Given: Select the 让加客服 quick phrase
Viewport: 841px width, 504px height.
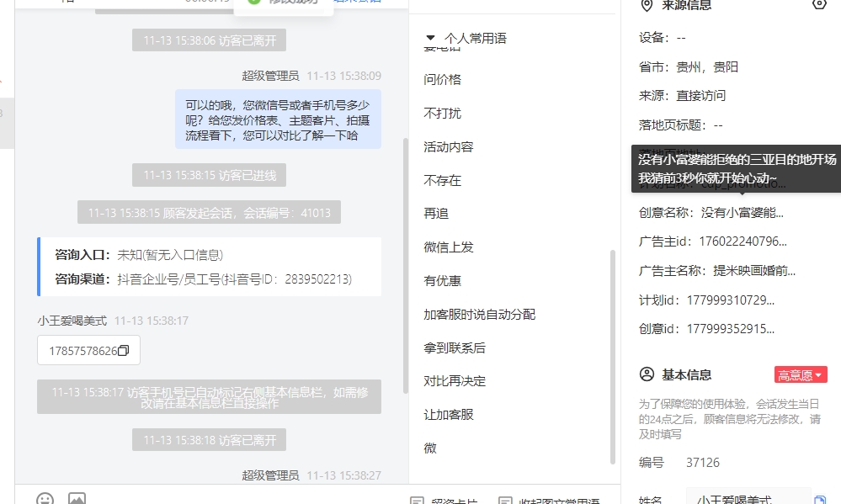Looking at the screenshot, I should (449, 415).
